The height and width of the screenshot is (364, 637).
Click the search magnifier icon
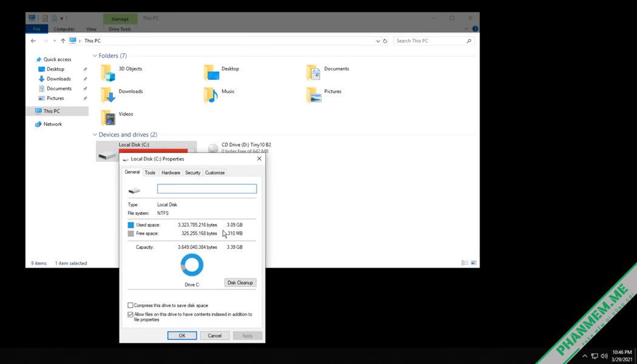point(469,41)
